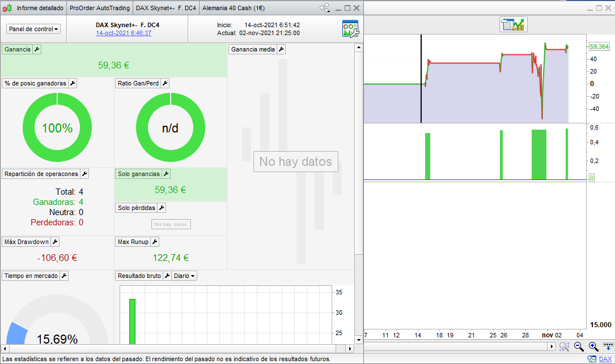
Task: Select the DAX Skynet+- F. DC4 tab
Action: click(x=166, y=8)
